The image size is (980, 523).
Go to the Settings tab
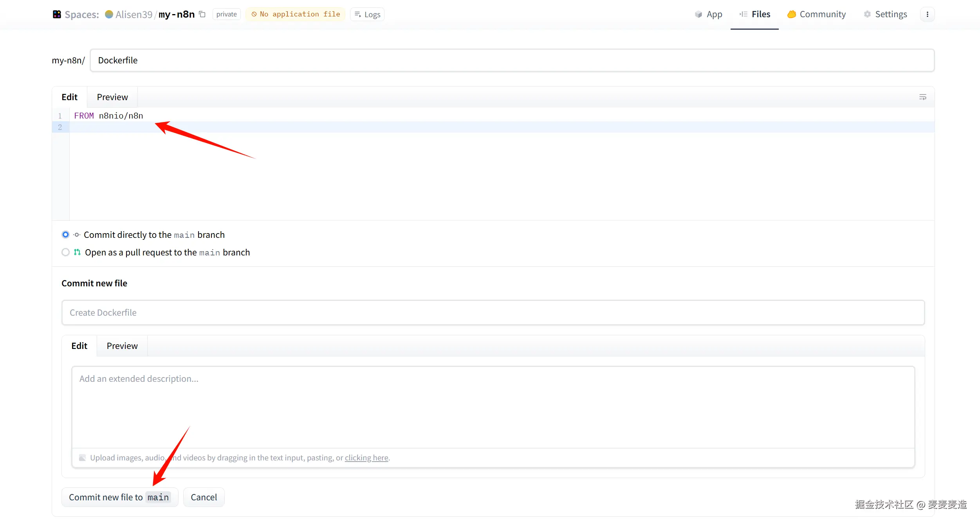(x=885, y=14)
